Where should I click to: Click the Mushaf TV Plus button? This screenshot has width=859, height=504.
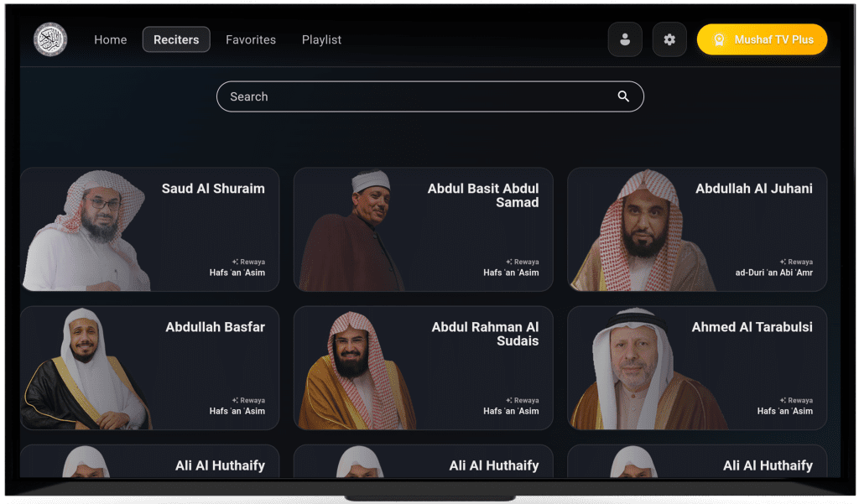coord(762,39)
